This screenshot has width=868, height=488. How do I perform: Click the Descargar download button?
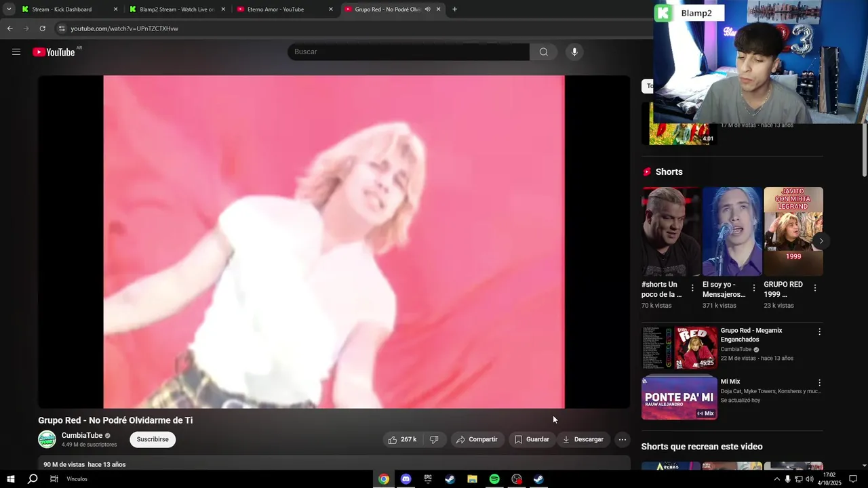[583, 439]
